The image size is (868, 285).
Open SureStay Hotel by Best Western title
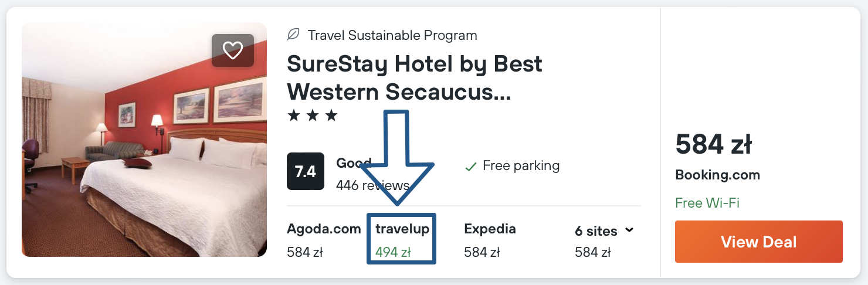pos(414,78)
